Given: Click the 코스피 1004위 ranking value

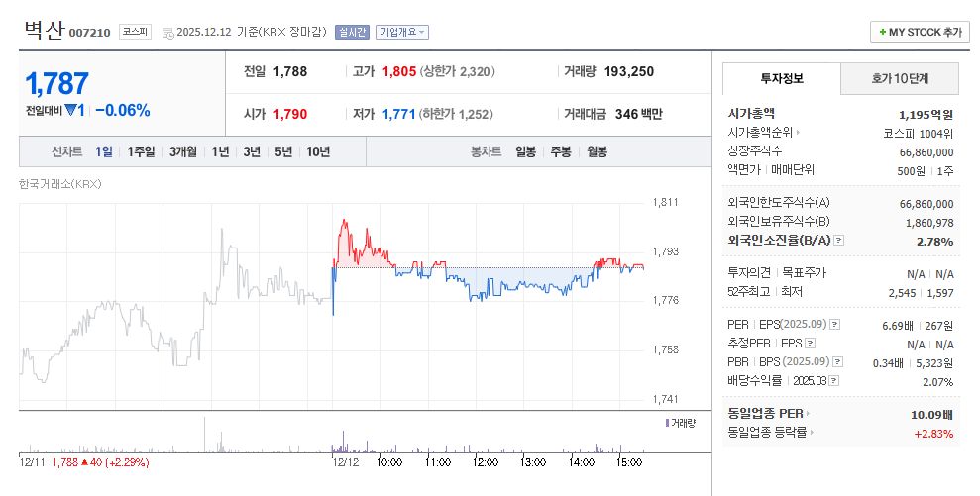Looking at the screenshot, I should click(919, 133).
